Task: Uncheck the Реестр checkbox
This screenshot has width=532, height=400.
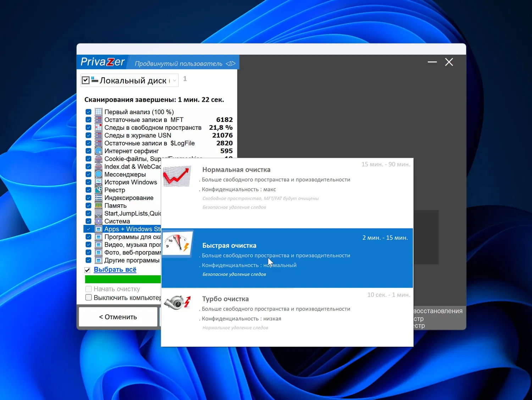Action: point(89,190)
